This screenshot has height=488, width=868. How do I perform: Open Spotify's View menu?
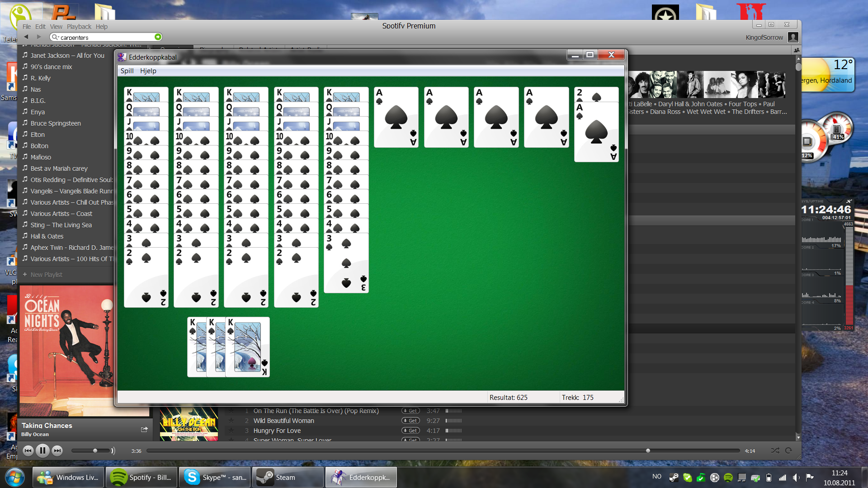(56, 27)
